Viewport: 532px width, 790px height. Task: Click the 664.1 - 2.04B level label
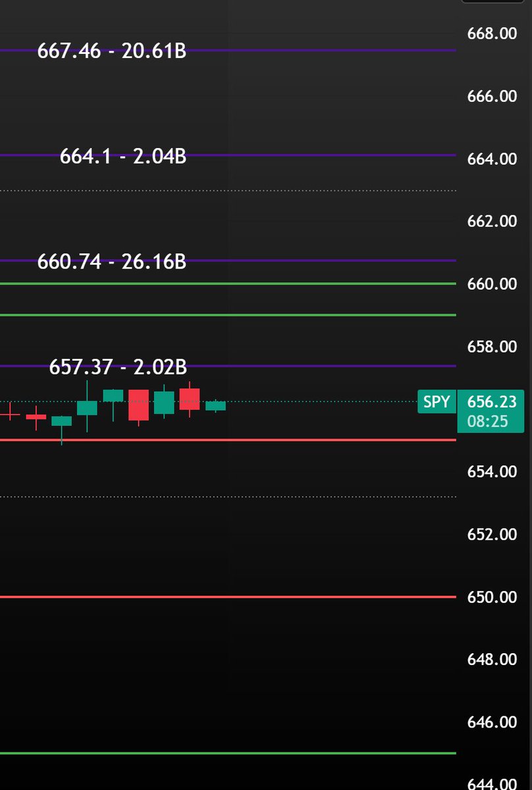[123, 157]
